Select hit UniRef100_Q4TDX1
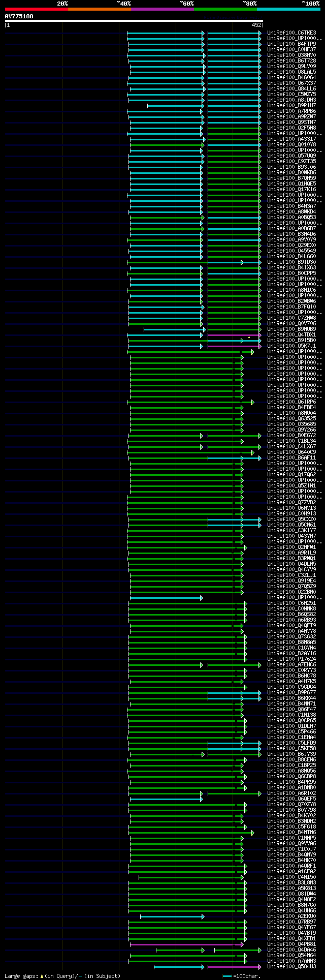The width and height of the screenshot is (325, 980). click(291, 335)
